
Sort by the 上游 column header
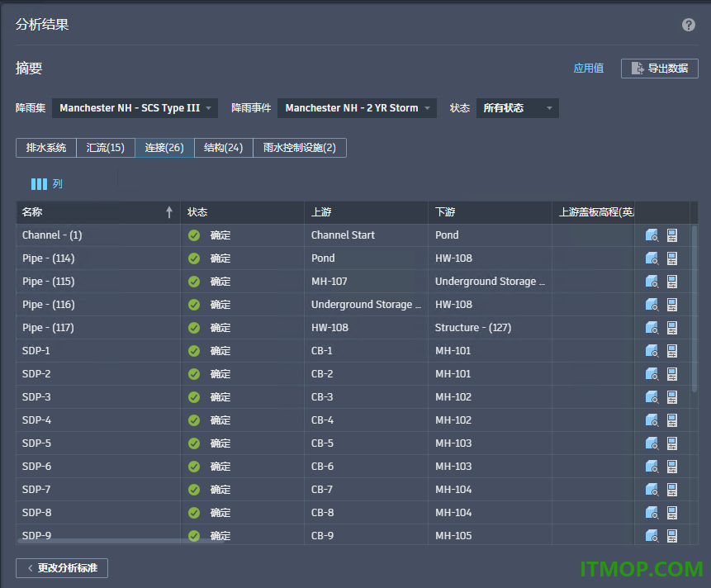pyautogui.click(x=366, y=212)
